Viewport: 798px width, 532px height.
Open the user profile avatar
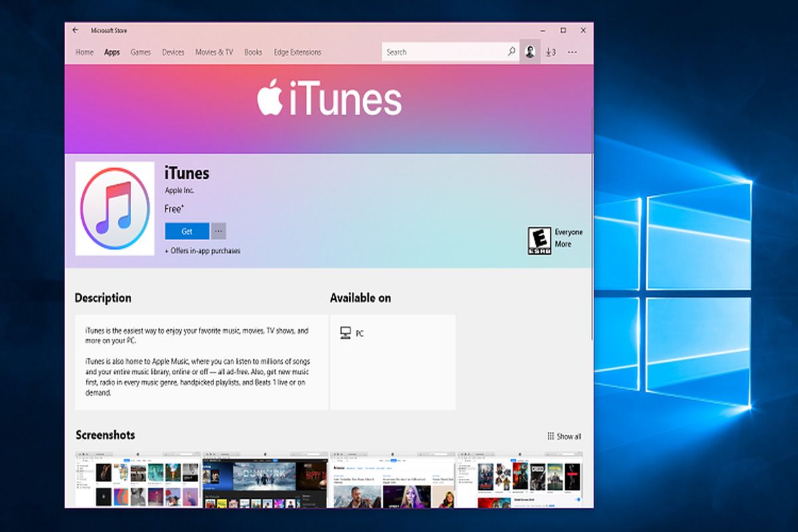pos(530,52)
